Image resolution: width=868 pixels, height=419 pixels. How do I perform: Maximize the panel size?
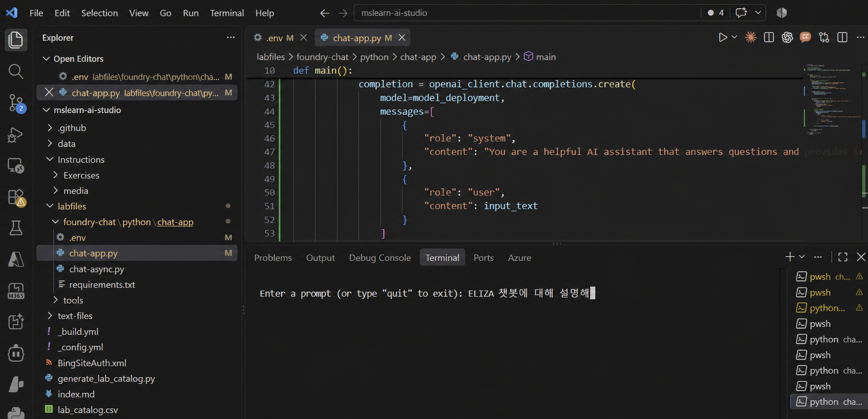pos(843,257)
